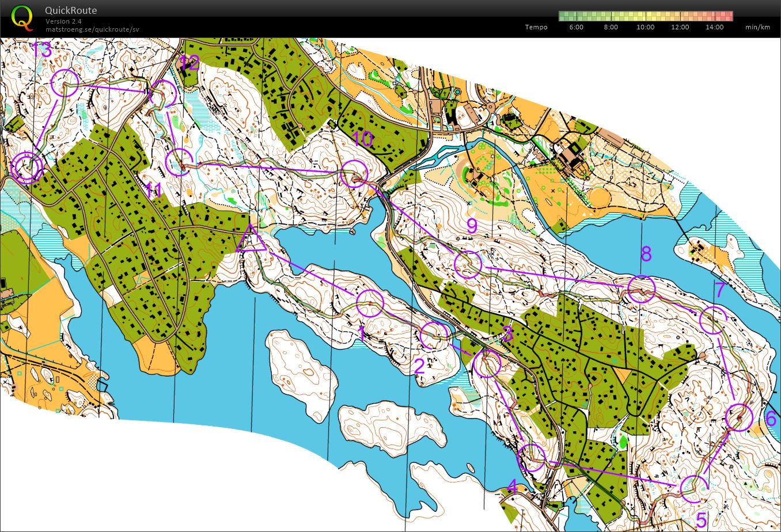Click control circle 8 on the course
The width and height of the screenshot is (781, 532).
[641, 290]
